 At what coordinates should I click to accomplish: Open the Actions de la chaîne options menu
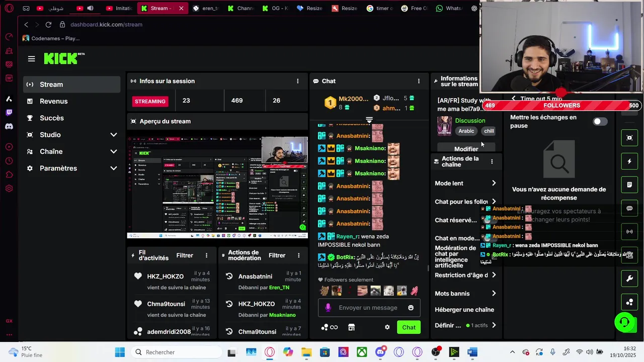point(492,161)
